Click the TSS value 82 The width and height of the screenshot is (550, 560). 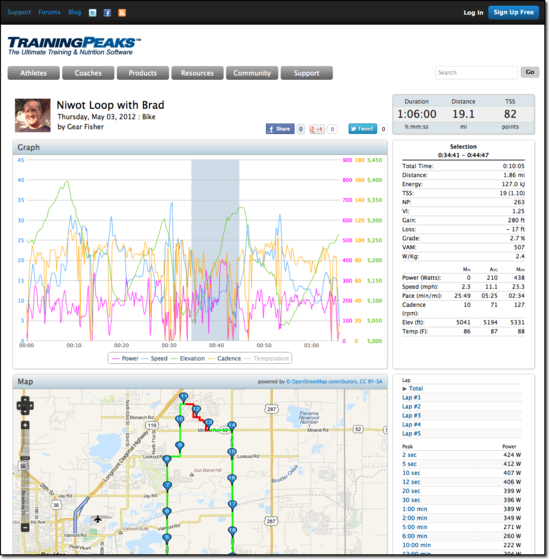(510, 114)
